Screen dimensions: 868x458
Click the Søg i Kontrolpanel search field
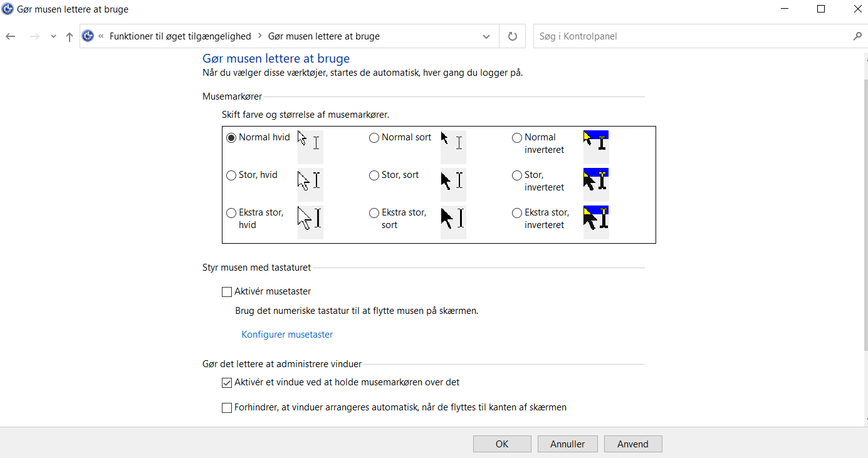pos(689,36)
